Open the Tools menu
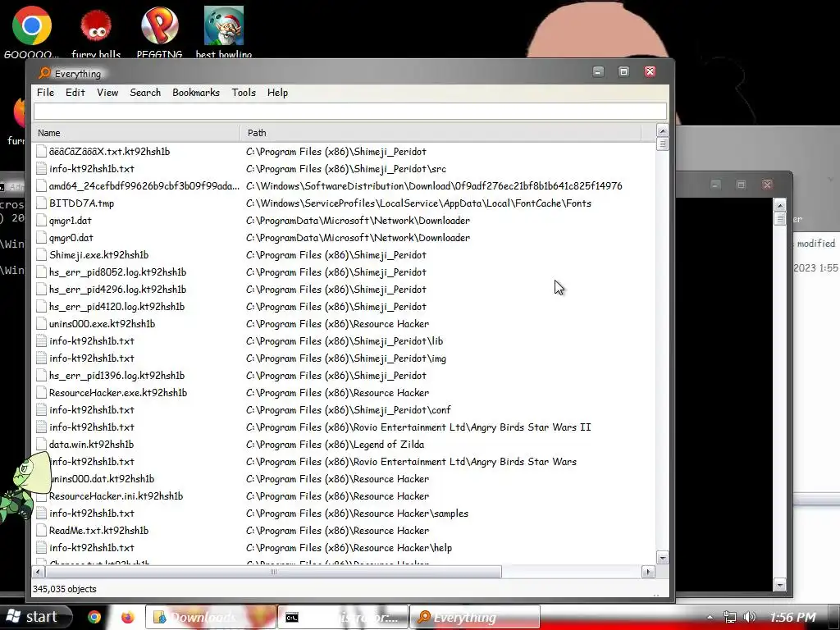840x630 pixels. point(244,93)
